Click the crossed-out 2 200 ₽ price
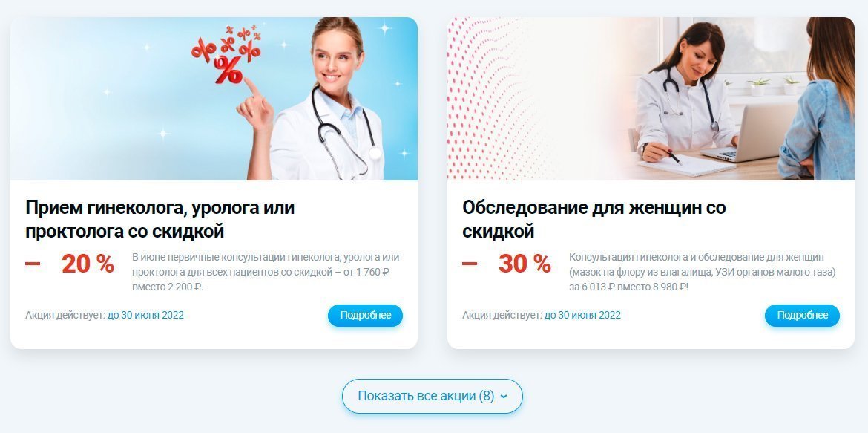 click(184, 287)
